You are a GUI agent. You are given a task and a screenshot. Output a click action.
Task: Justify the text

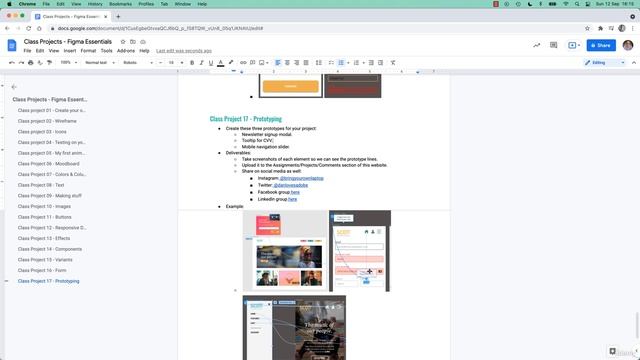click(x=306, y=63)
